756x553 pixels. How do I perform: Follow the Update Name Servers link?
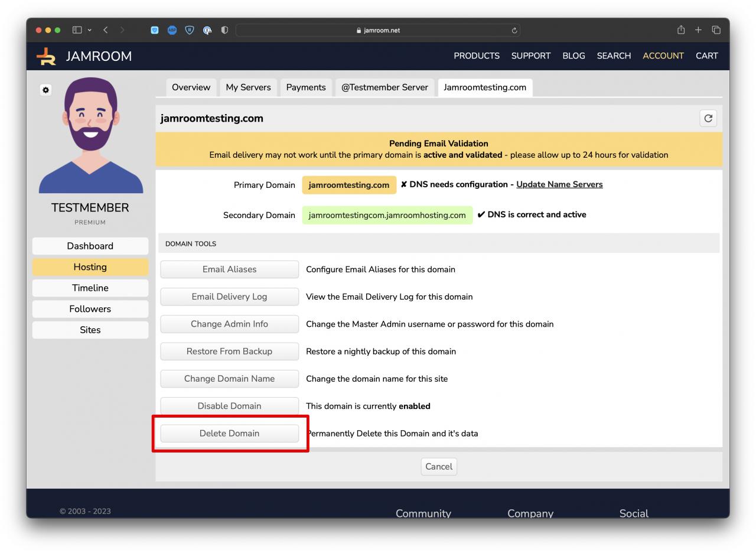pos(559,184)
